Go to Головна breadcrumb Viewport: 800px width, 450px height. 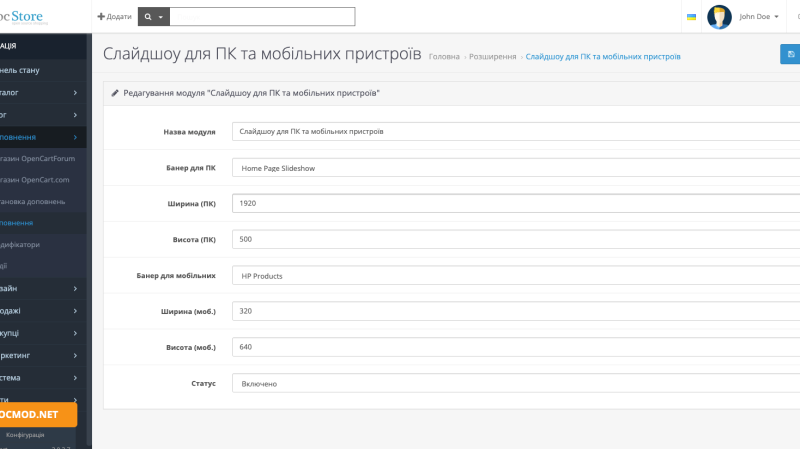coord(444,57)
